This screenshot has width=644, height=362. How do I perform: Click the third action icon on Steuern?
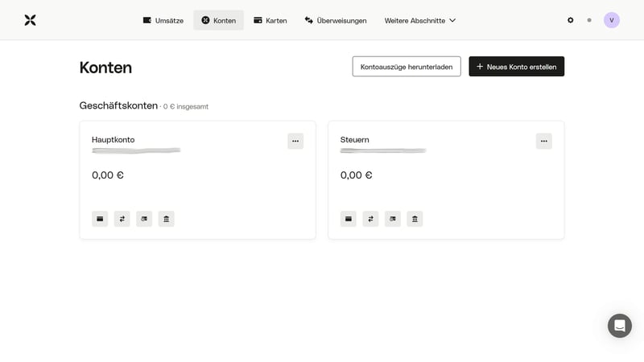pos(393,219)
